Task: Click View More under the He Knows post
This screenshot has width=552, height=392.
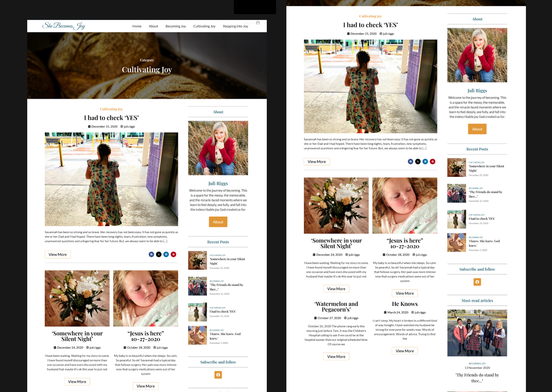Action: (405, 351)
